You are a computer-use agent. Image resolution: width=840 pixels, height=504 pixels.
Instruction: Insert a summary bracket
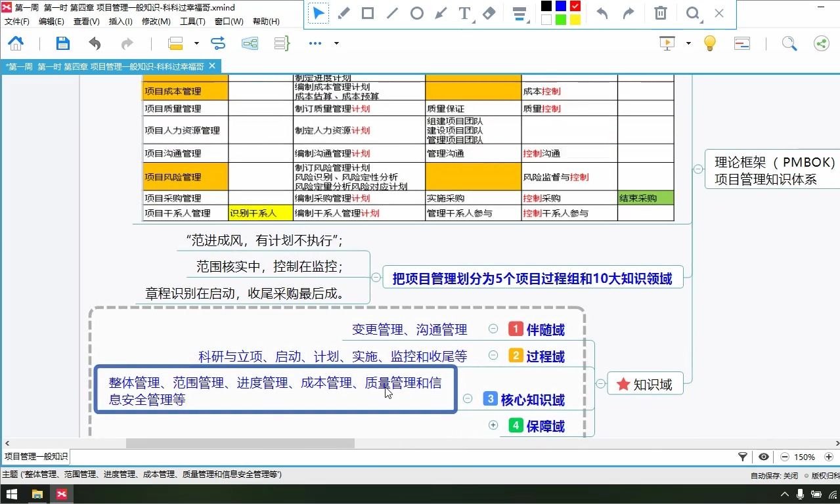pyautogui.click(x=281, y=43)
